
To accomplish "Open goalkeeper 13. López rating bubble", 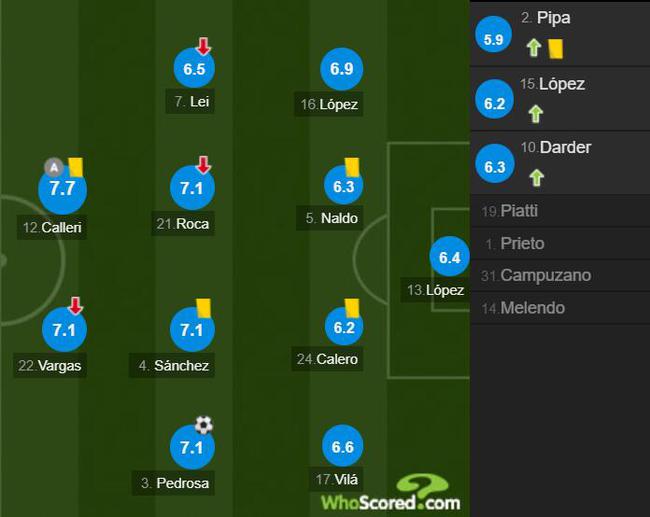I will tap(450, 257).
